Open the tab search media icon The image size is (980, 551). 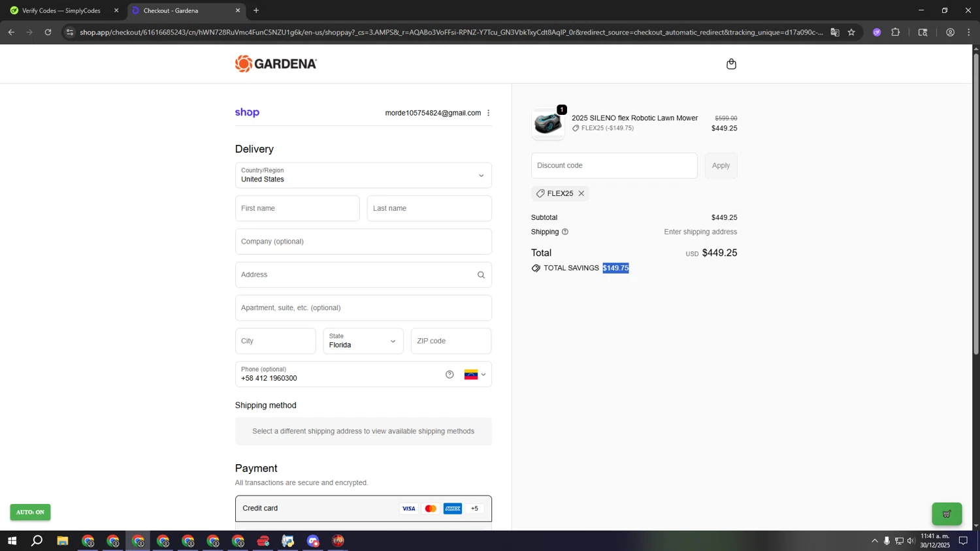(923, 32)
